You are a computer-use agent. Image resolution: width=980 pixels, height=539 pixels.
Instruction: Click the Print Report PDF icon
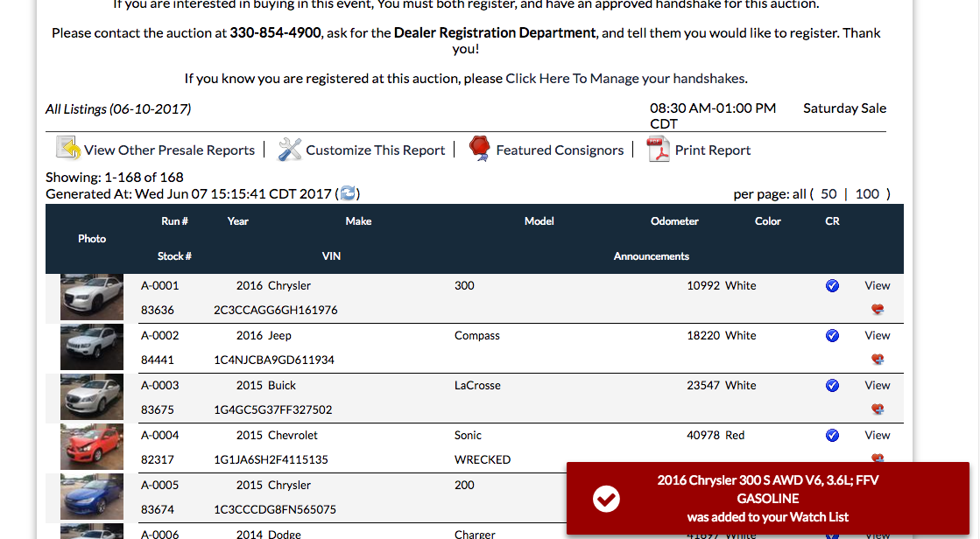(658, 150)
